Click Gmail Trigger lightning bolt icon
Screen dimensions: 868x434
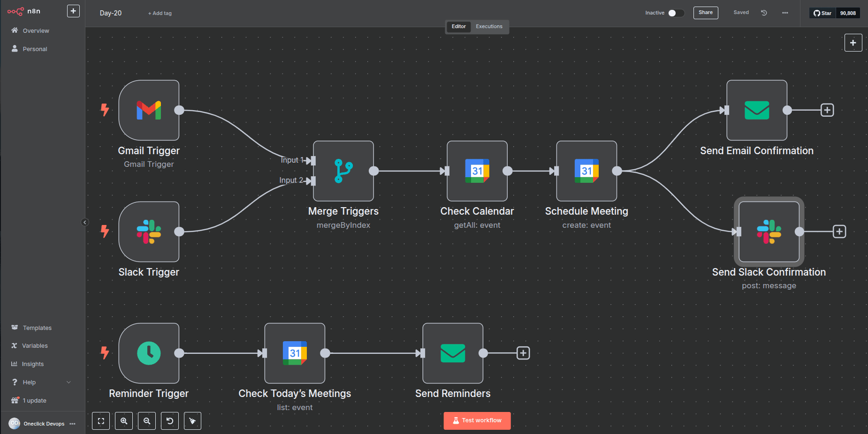[x=105, y=110]
